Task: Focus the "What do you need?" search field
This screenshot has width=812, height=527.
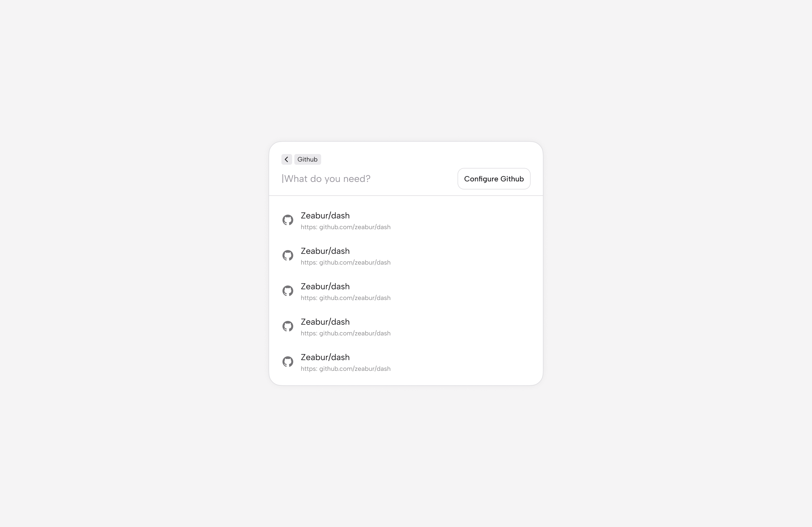Action: point(367,179)
